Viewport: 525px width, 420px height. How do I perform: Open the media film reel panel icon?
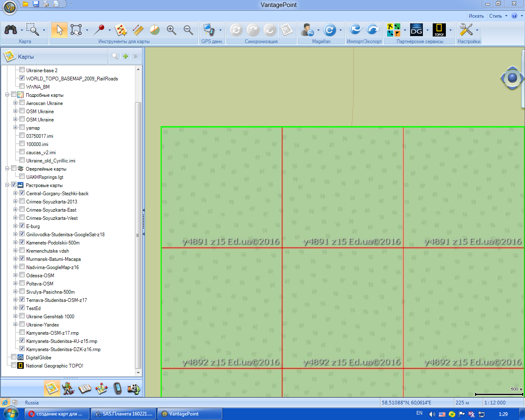(x=134, y=388)
